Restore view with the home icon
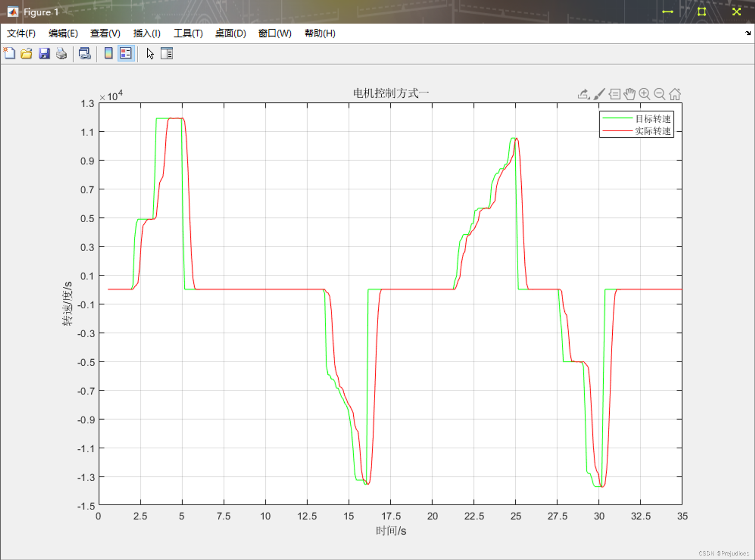Image resolution: width=755 pixels, height=560 pixels. [675, 94]
